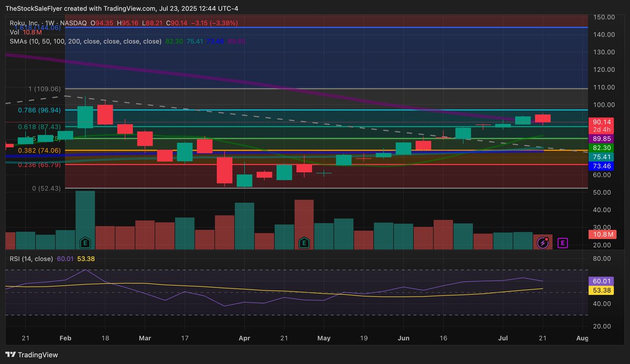This screenshot has height=364, width=630.
Task: Select the tallest green February volume bar
Action: [85, 220]
